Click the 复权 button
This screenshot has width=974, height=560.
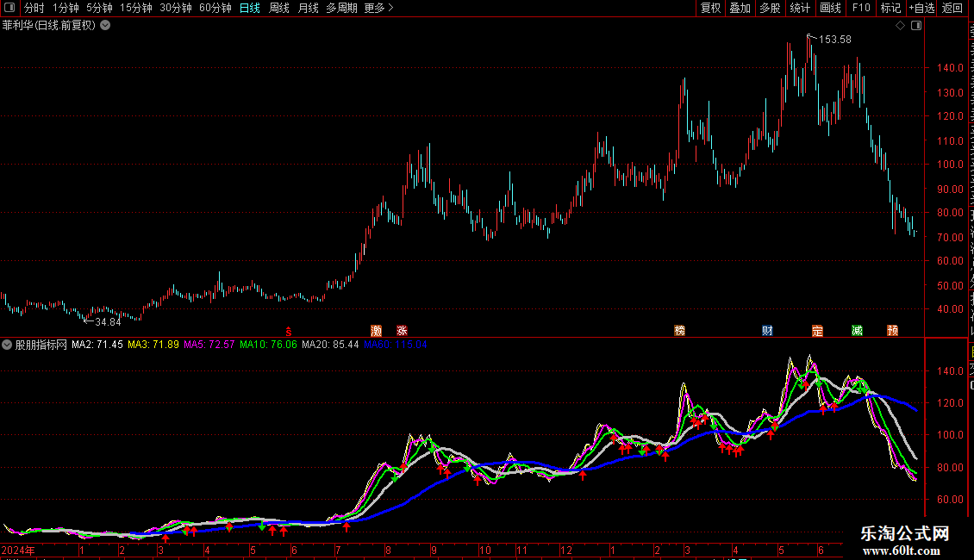710,8
